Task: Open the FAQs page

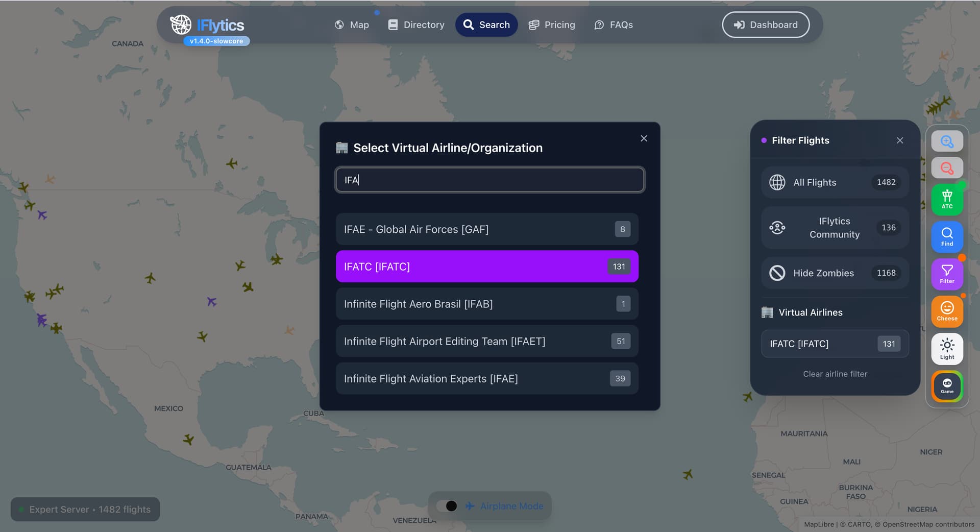Action: (x=614, y=25)
